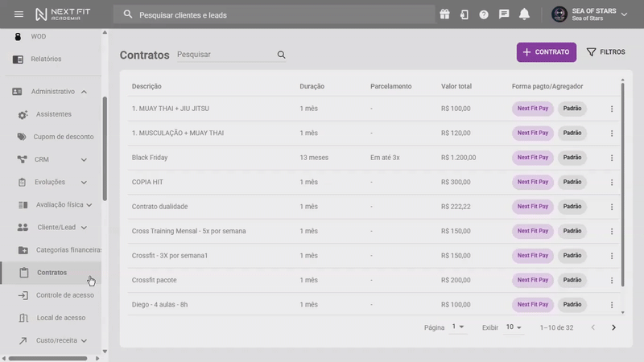
Task: Go to the next page of contracts
Action: pyautogui.click(x=613, y=327)
